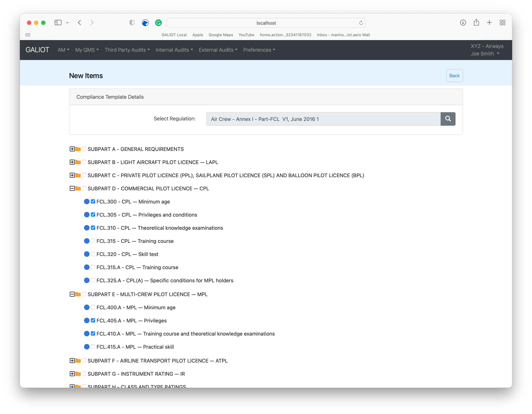Click the GALIOT brand link
Screen dimensions: 532x414
37,50
